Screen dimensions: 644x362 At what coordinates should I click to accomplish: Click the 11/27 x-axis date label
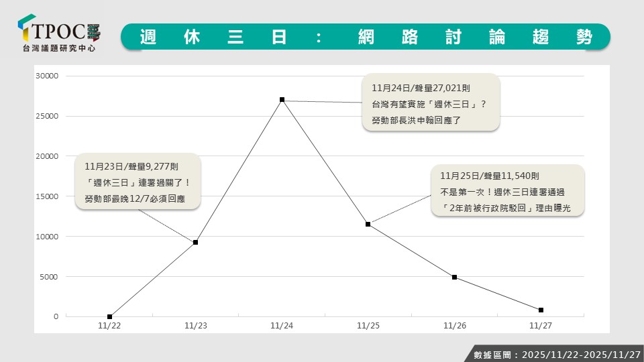click(541, 325)
